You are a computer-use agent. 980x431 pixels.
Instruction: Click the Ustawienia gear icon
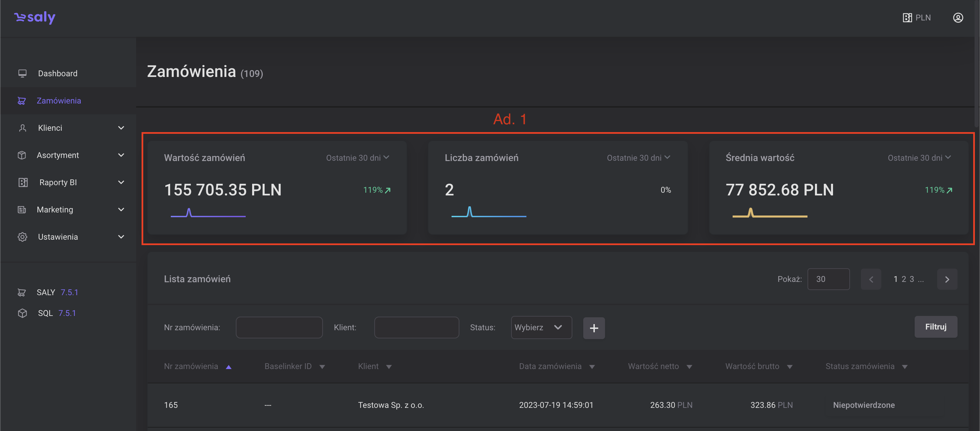point(22,237)
